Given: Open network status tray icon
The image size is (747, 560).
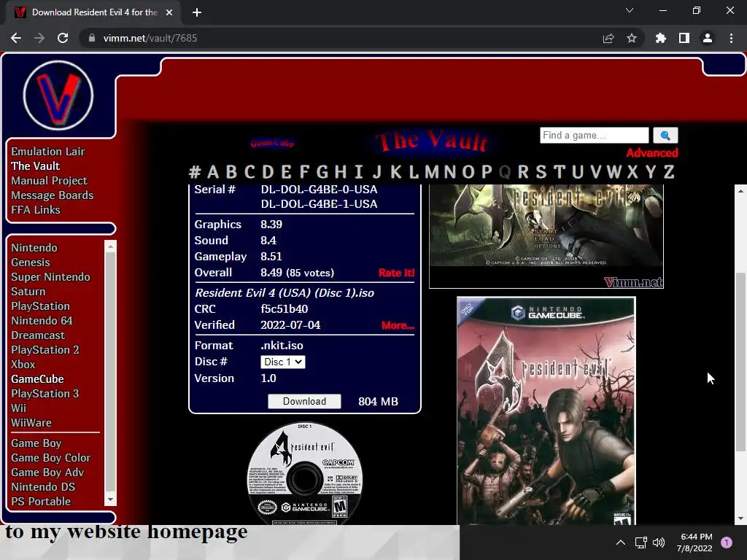Looking at the screenshot, I should (640, 542).
